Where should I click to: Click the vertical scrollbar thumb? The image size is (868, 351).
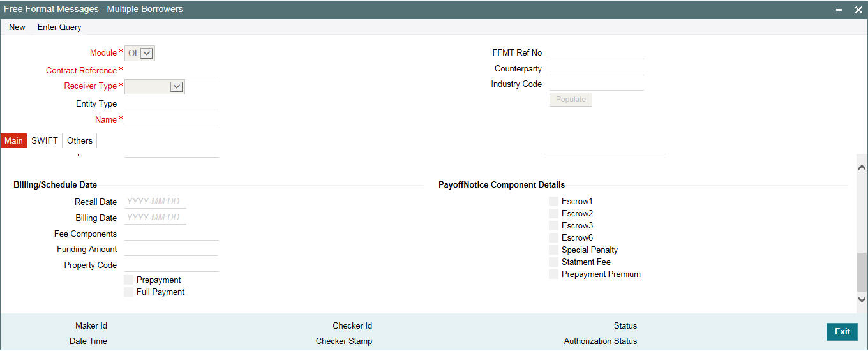point(862,272)
